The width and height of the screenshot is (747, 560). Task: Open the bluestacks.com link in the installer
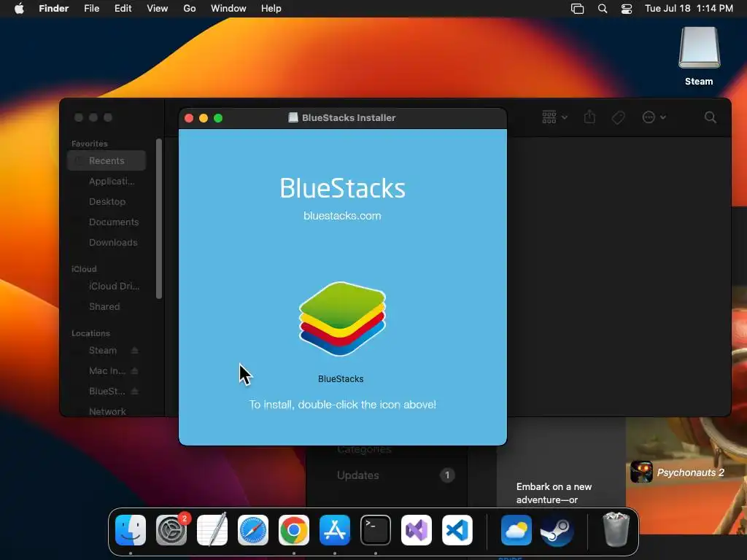pos(342,216)
